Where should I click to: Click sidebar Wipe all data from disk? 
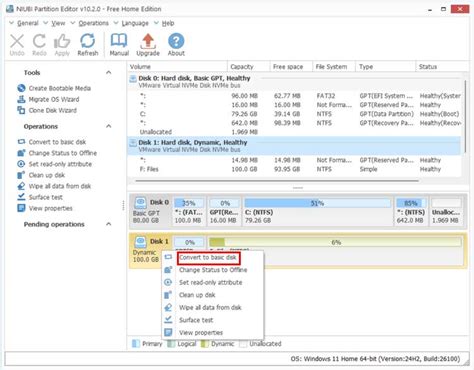pyautogui.click(x=60, y=186)
